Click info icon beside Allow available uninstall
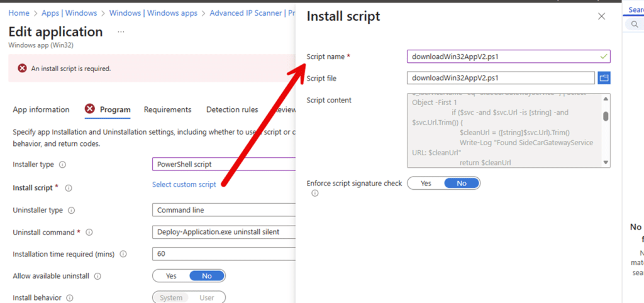Screen dimensions: 644x303 [97, 276]
